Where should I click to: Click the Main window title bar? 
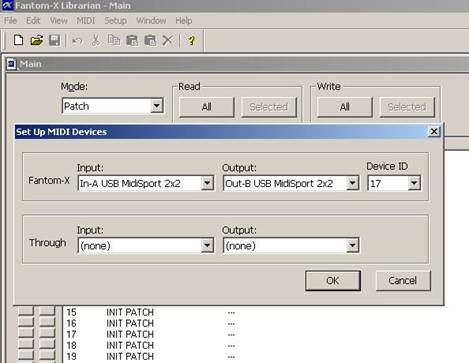click(237, 64)
